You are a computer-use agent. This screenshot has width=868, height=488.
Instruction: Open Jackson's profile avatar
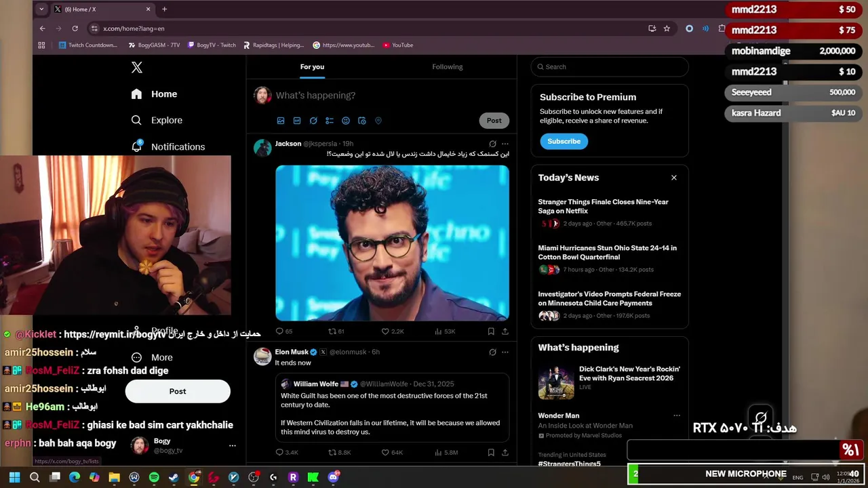pos(262,148)
